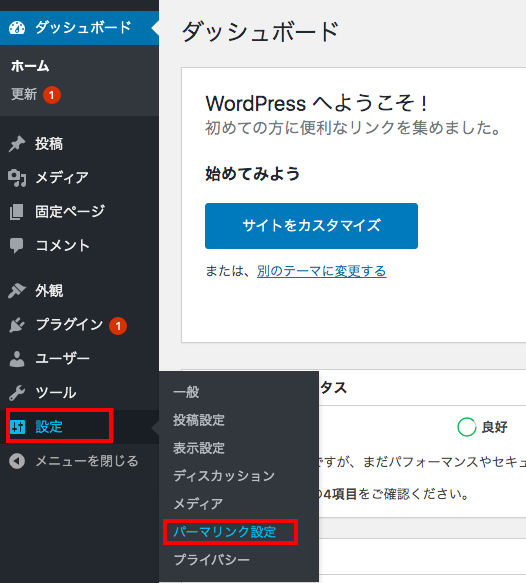Click the green 良好 status circle
This screenshot has height=583, width=526.
[467, 427]
